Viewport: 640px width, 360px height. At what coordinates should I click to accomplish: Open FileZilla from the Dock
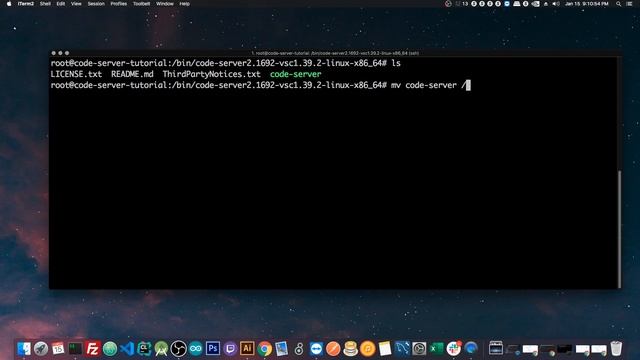(93, 349)
